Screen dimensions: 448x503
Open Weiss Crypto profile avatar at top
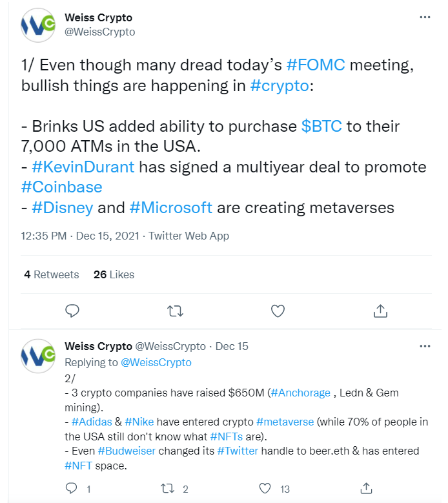[38, 25]
